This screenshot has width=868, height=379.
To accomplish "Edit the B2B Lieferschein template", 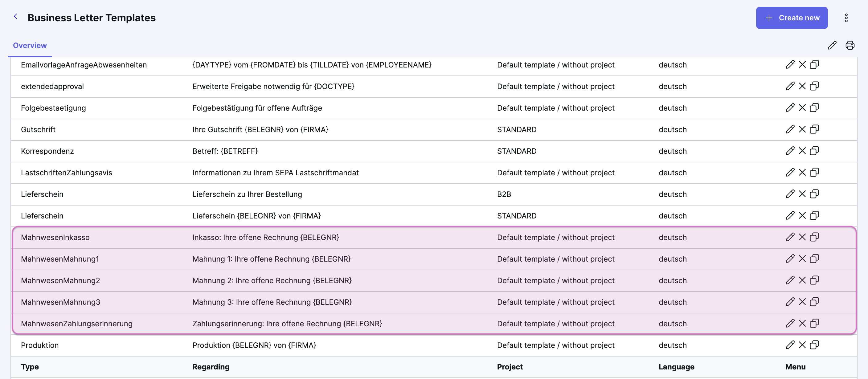I will tap(790, 194).
